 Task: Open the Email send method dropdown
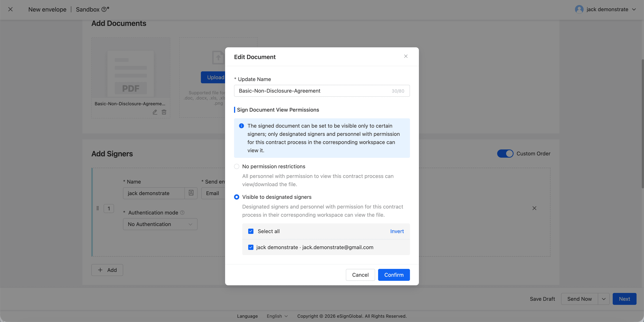[x=213, y=193]
